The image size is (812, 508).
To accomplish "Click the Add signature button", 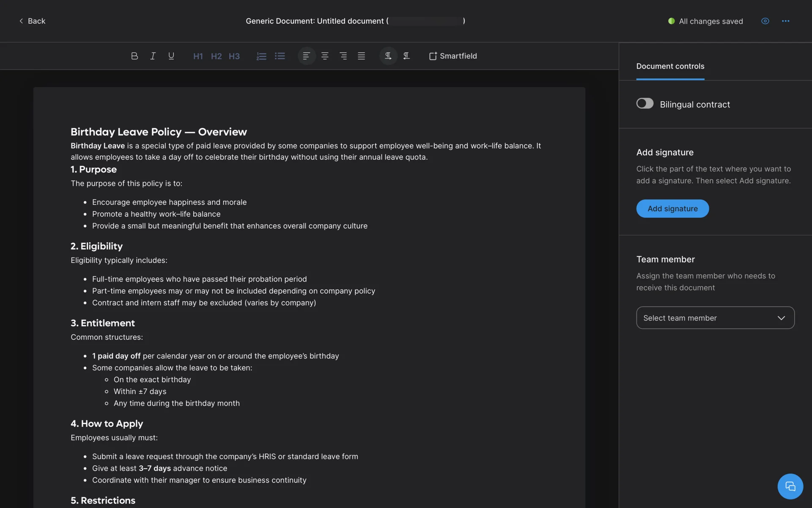I will pos(672,209).
